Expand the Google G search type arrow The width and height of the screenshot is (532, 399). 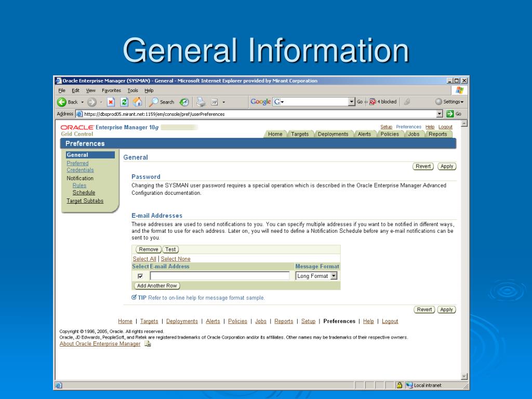[282, 102]
